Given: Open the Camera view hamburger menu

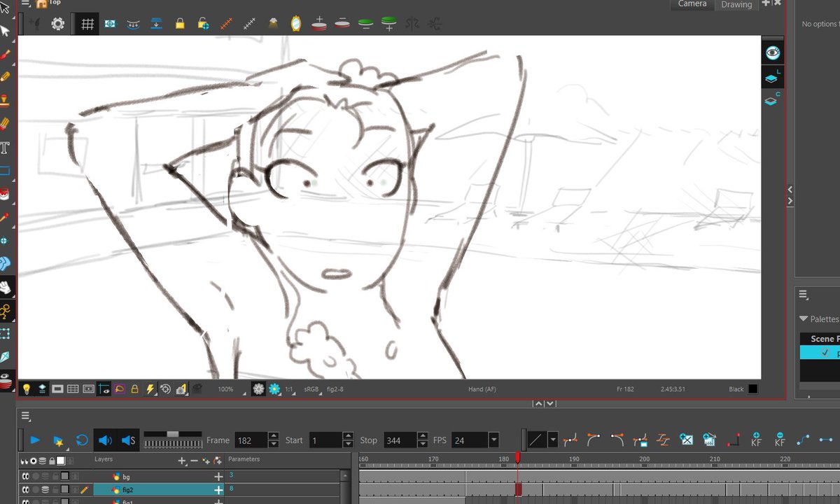Looking at the screenshot, I should coord(25,3).
